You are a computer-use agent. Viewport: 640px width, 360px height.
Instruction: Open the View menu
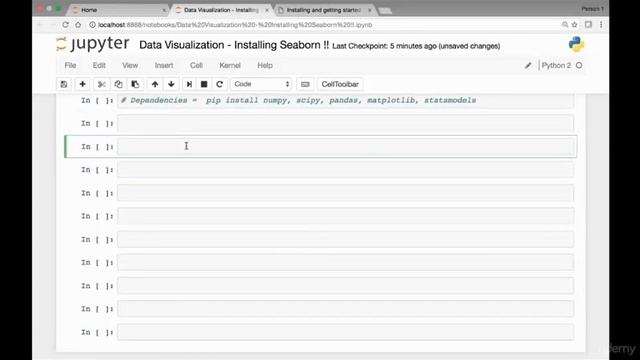[x=130, y=65]
